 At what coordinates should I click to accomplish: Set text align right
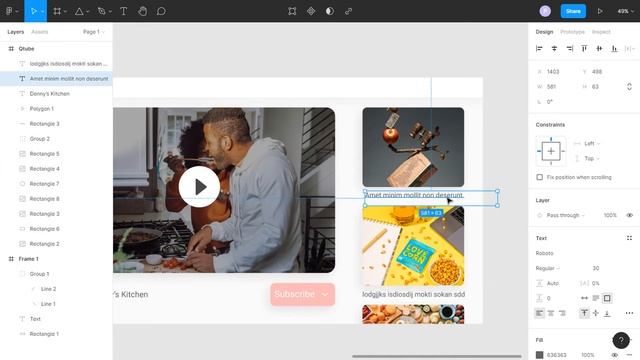coord(562,313)
